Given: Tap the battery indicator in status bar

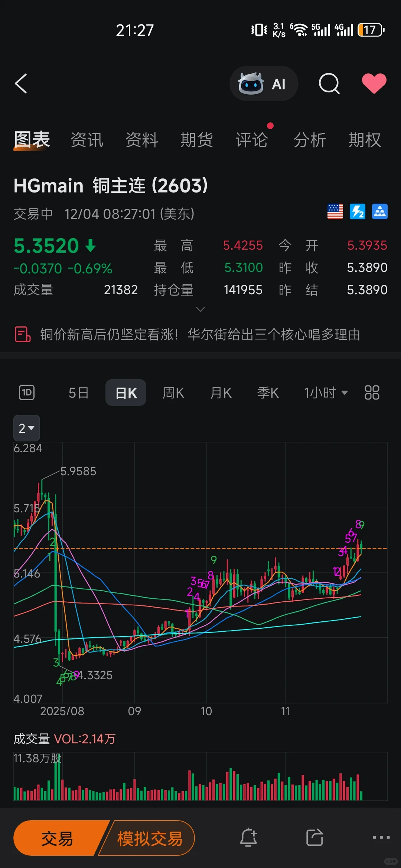Looking at the screenshot, I should point(371,30).
